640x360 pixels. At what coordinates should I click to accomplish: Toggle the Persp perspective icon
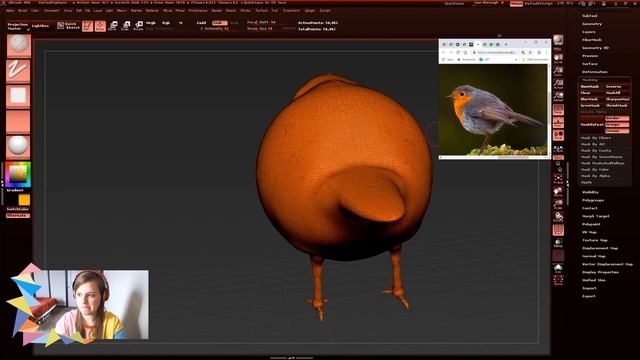(x=558, y=110)
